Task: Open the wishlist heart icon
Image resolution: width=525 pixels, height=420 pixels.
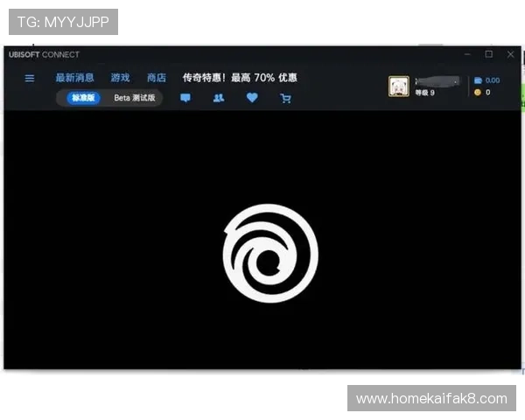Action: 252,98
